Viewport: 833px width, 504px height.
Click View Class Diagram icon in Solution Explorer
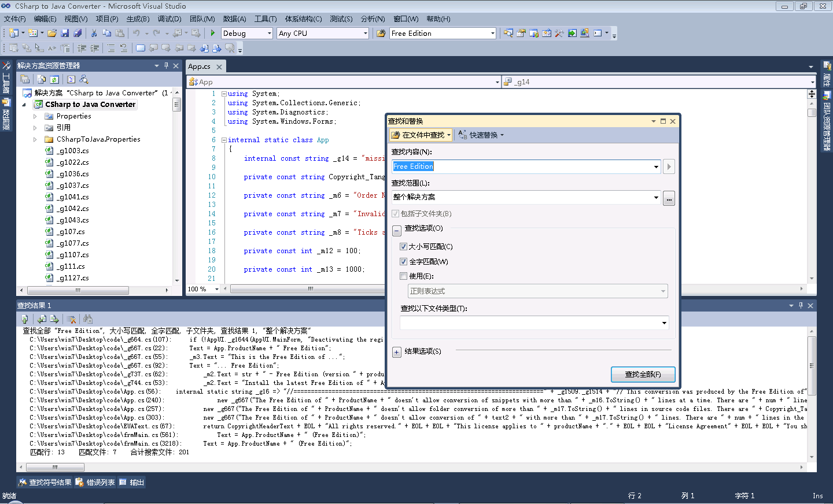[x=84, y=80]
